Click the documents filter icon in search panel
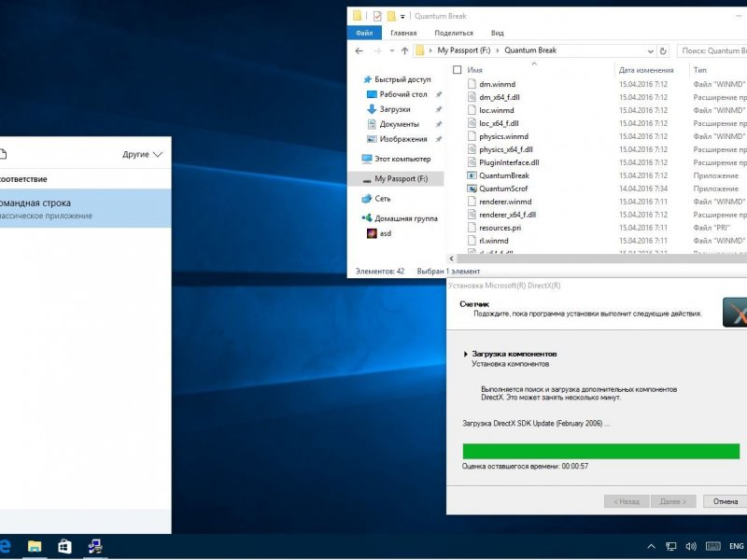The height and width of the screenshot is (560, 747). [3, 154]
